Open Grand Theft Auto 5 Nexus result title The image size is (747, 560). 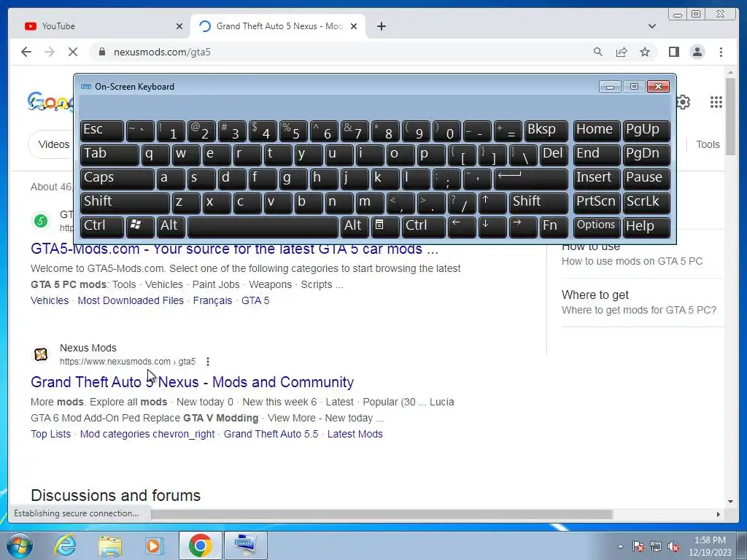(192, 382)
